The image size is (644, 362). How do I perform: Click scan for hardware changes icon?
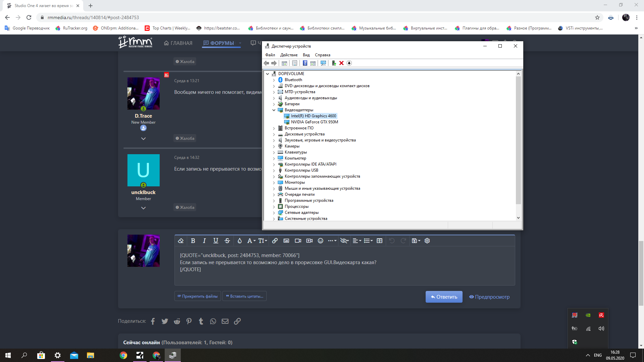pyautogui.click(x=323, y=63)
